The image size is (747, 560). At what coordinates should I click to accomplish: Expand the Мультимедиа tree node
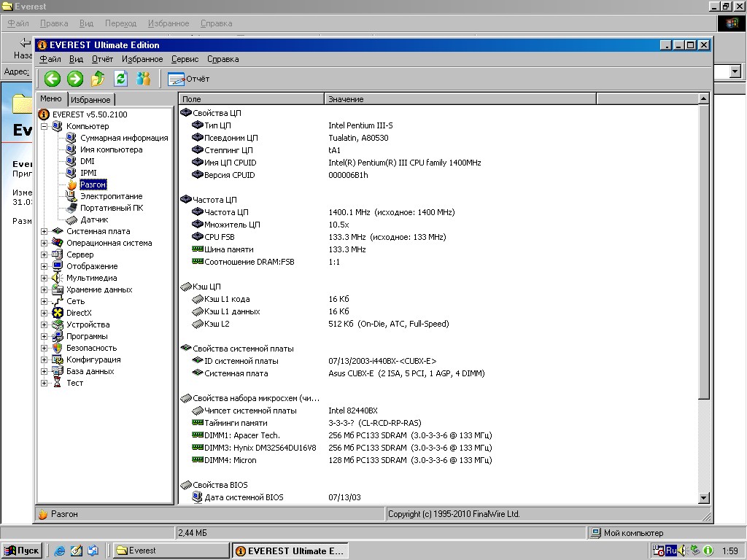click(x=44, y=278)
